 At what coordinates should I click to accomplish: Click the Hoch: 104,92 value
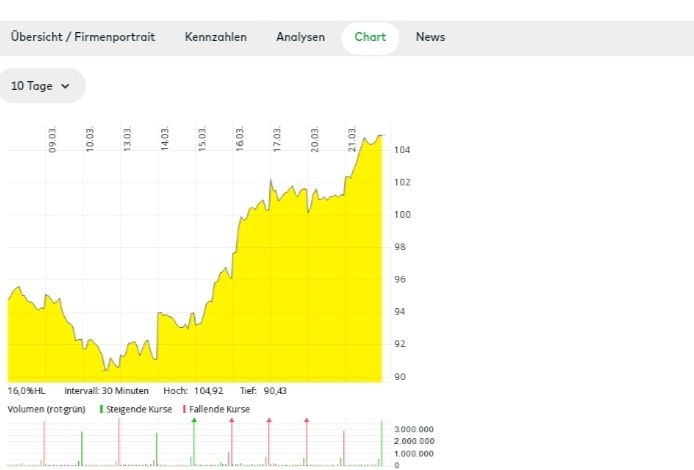point(193,391)
